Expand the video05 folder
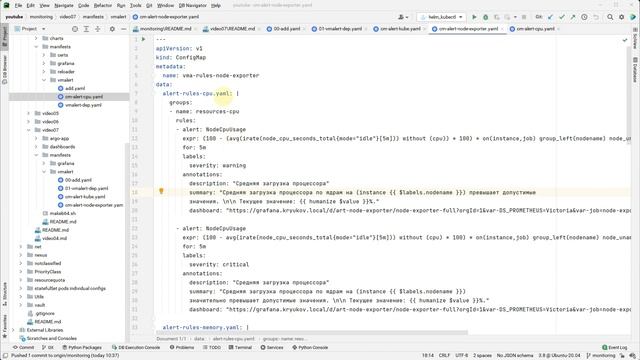 coord(29,113)
